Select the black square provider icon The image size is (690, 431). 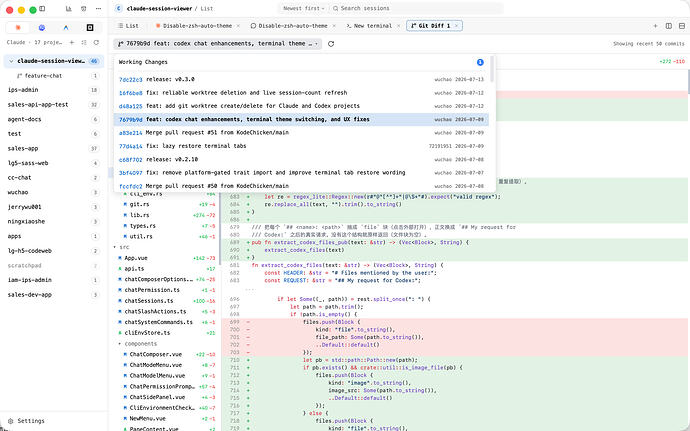[90, 27]
